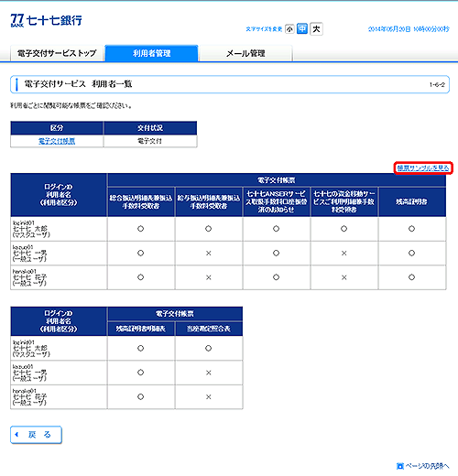Click 一男's cross under 七十七の資金移動サービス column
Screen dimensions: 458x476
pos(344,254)
